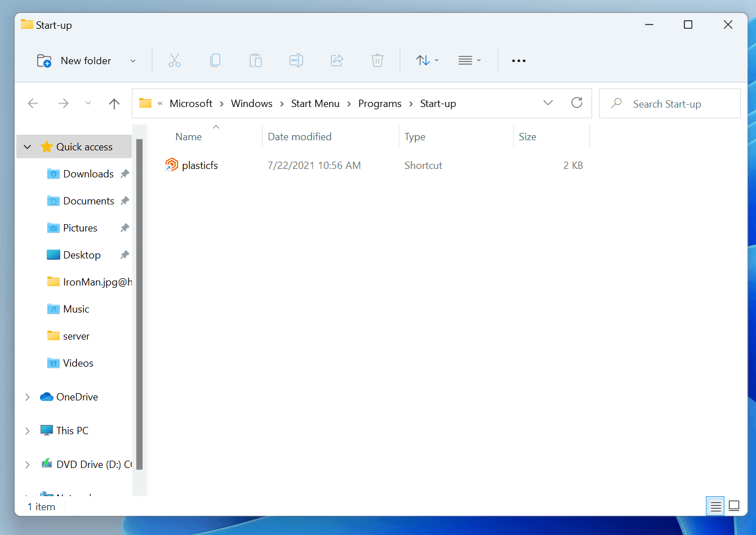Click the Paste clipboard icon
Image resolution: width=756 pixels, height=535 pixels.
click(x=256, y=60)
